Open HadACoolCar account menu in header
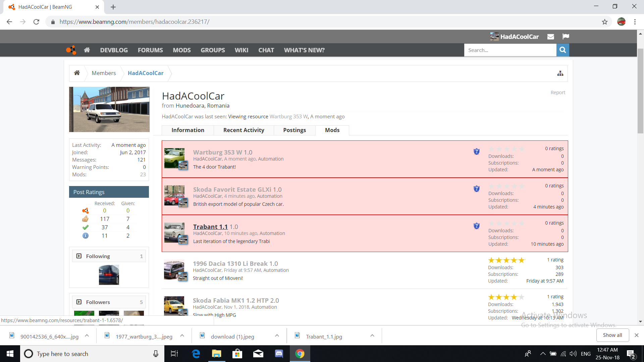Screen dimensions: 644x362 515,37
